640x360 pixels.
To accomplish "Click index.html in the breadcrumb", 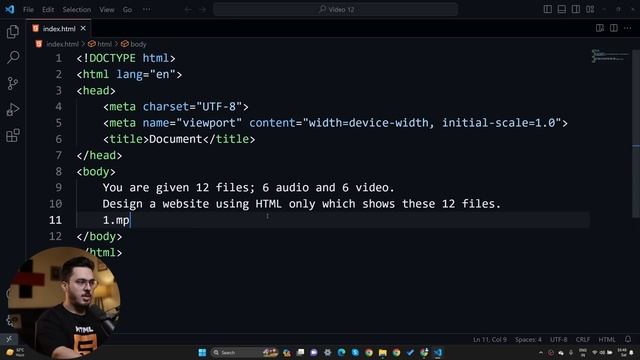I will pyautogui.click(x=62, y=44).
